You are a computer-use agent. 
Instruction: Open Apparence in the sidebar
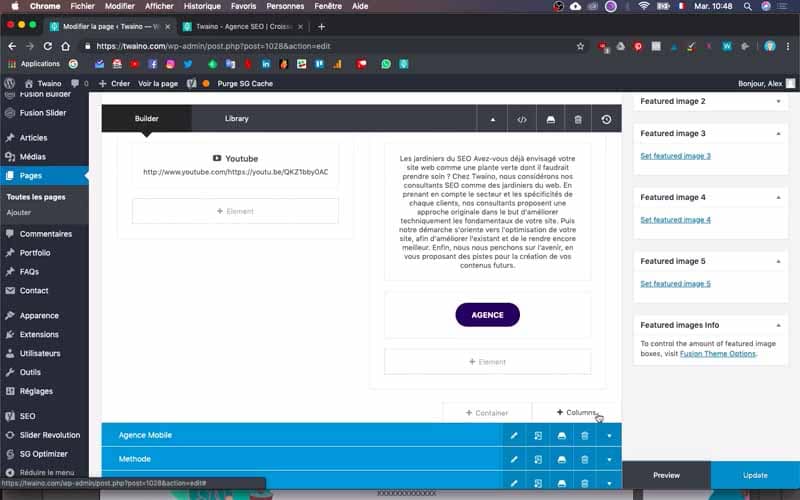(39, 315)
